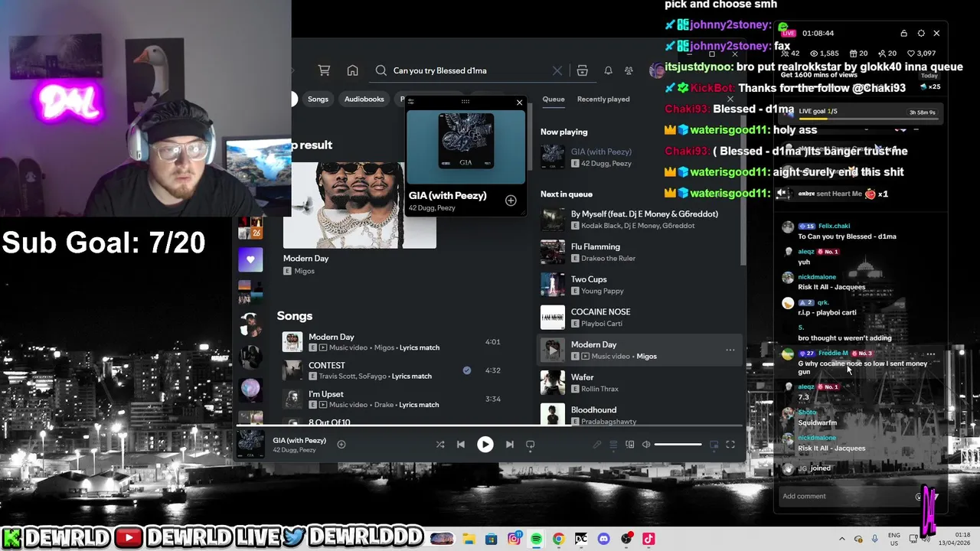980x551 pixels.
Task: Toggle the lock icon in TikTok LIVE panel
Action: pyautogui.click(x=904, y=34)
